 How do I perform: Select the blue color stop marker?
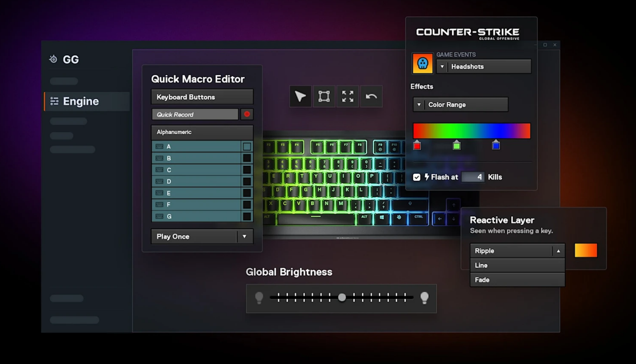pos(496,145)
